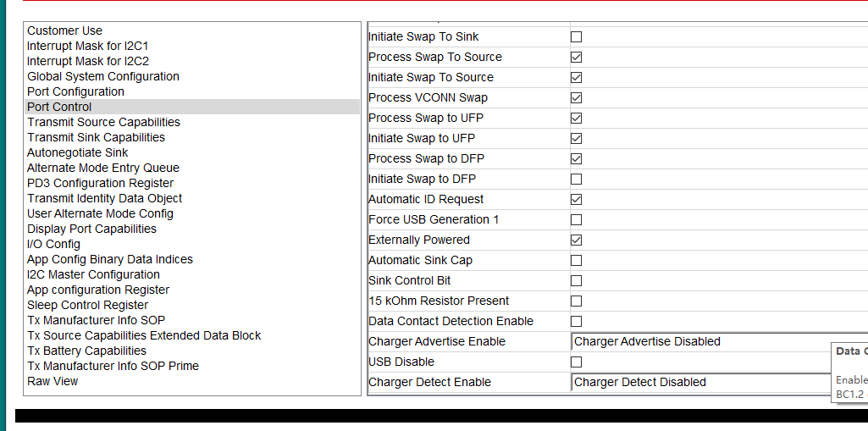Tick the USB Disable checkbox
868x431 pixels.
click(576, 362)
